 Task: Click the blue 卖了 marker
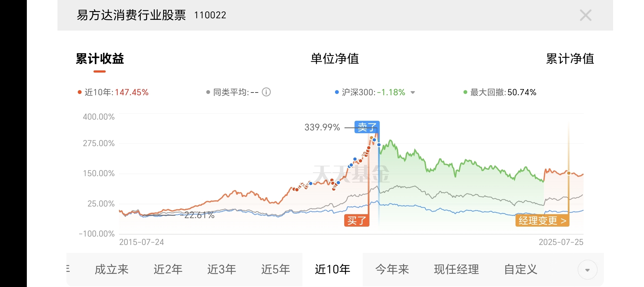pos(367,127)
